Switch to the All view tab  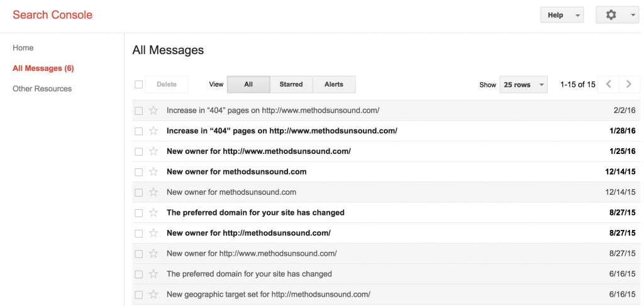click(x=248, y=84)
